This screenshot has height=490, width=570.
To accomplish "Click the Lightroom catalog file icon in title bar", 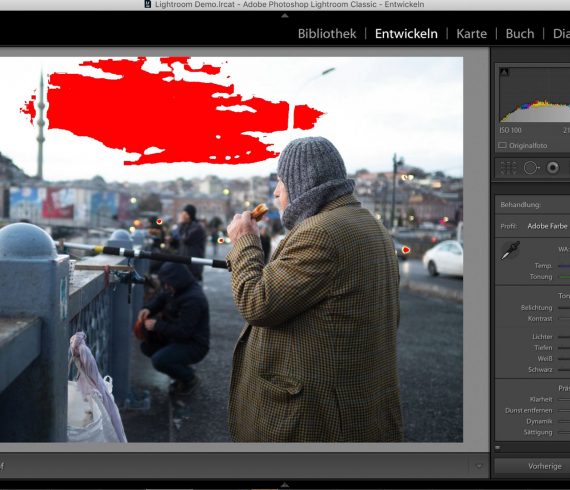I will pos(148,4).
